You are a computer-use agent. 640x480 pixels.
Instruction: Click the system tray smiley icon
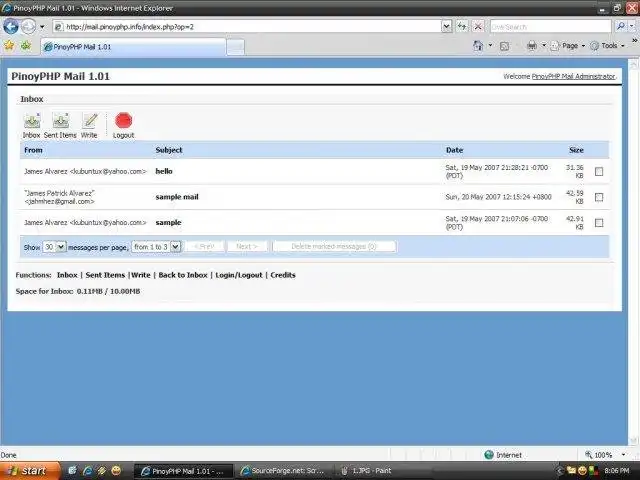pyautogui.click(x=582, y=471)
